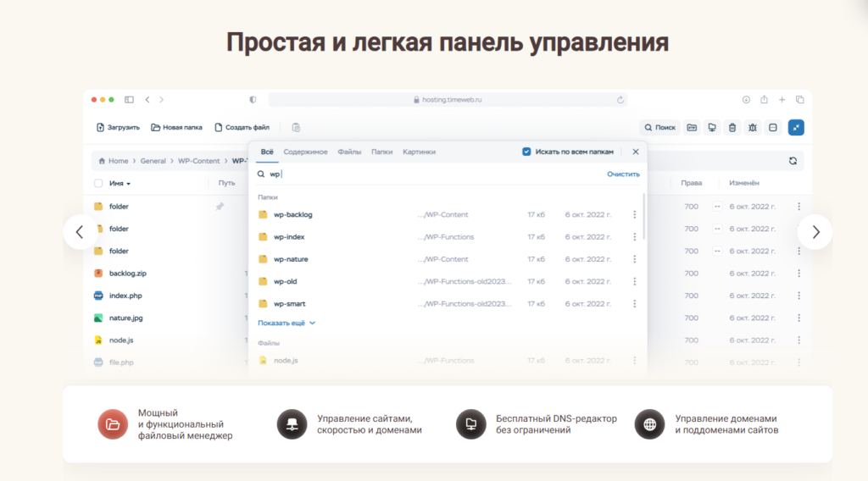The width and height of the screenshot is (868, 481).
Task: Click the Загрузить upload button
Action: [x=118, y=127]
